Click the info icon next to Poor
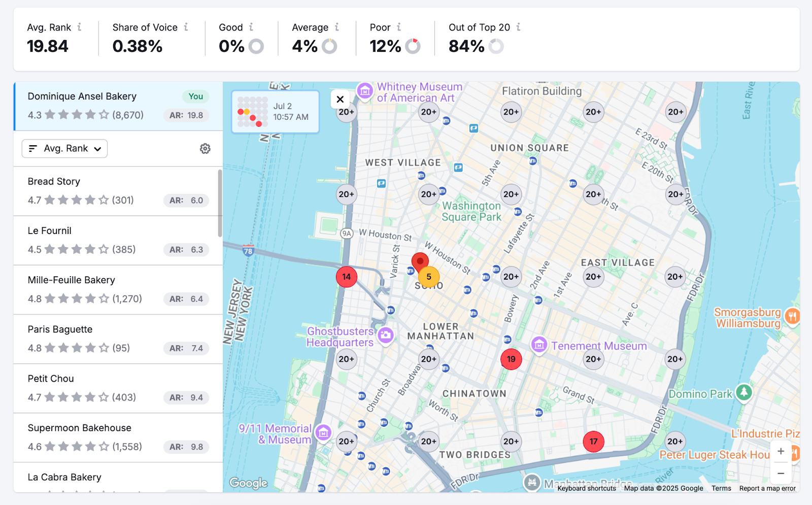812x505 pixels. [399, 27]
